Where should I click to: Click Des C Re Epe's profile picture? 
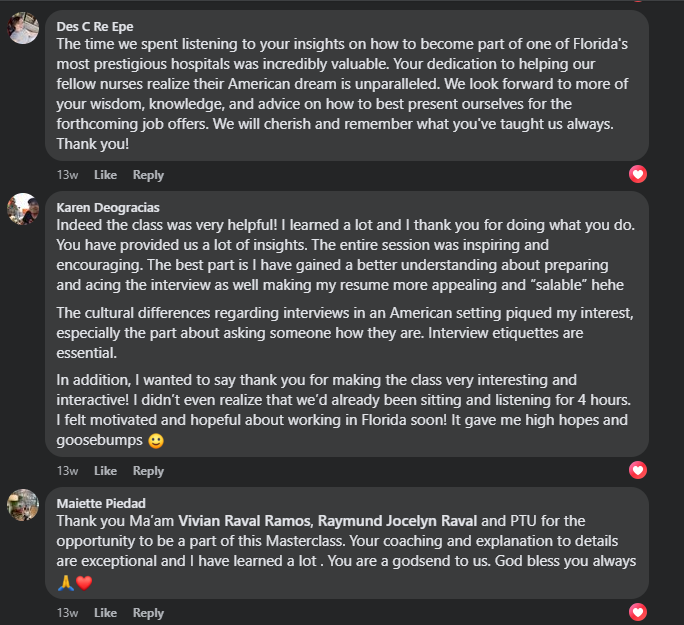pos(23,29)
